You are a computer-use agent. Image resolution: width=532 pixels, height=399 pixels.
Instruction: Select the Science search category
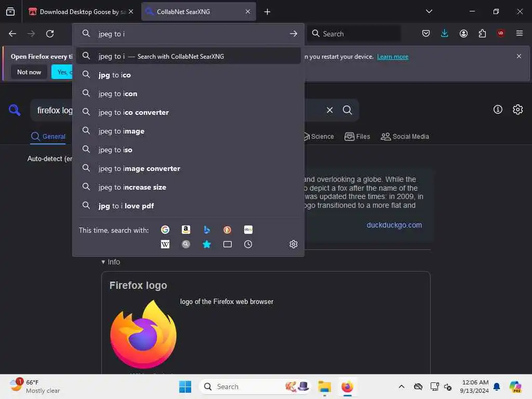pos(318,137)
